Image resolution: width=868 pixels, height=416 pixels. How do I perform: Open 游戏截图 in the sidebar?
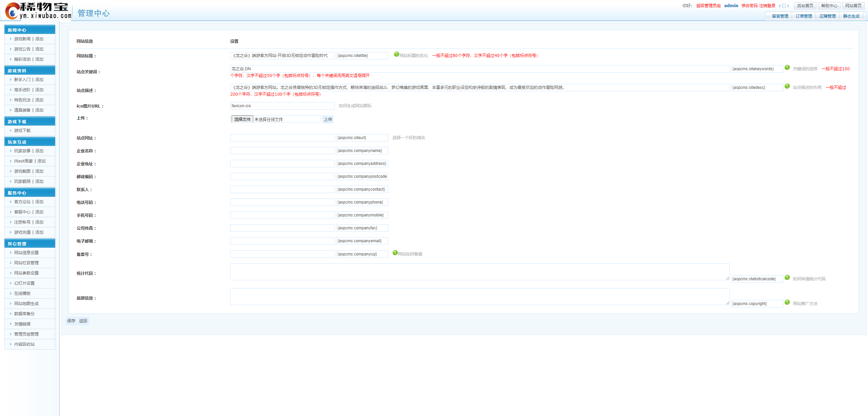point(22,171)
